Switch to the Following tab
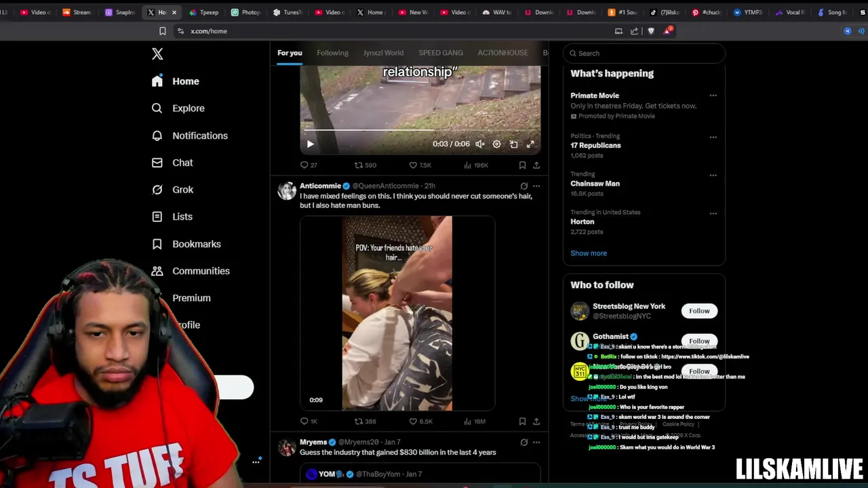The image size is (868, 488). pos(332,53)
